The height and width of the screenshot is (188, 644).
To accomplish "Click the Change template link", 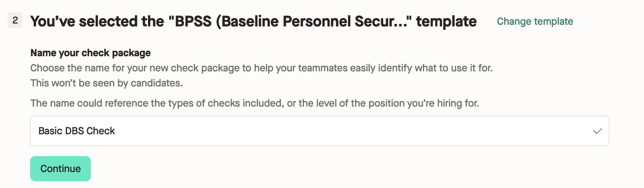I will [x=535, y=21].
